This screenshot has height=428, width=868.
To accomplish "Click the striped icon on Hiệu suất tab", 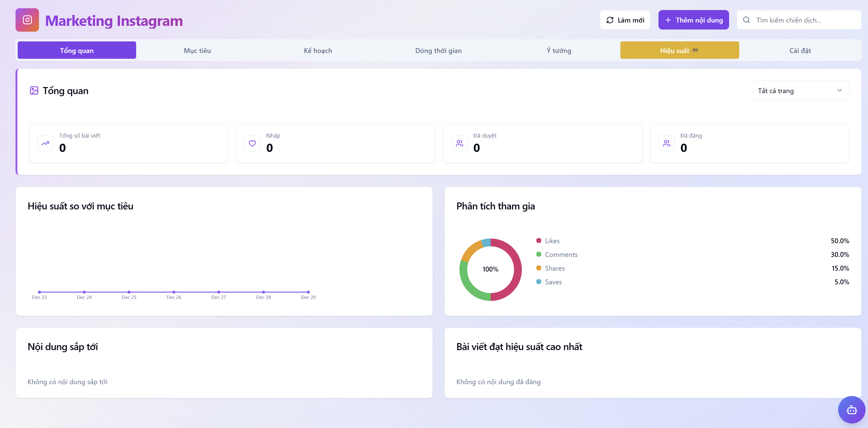I will click(695, 51).
